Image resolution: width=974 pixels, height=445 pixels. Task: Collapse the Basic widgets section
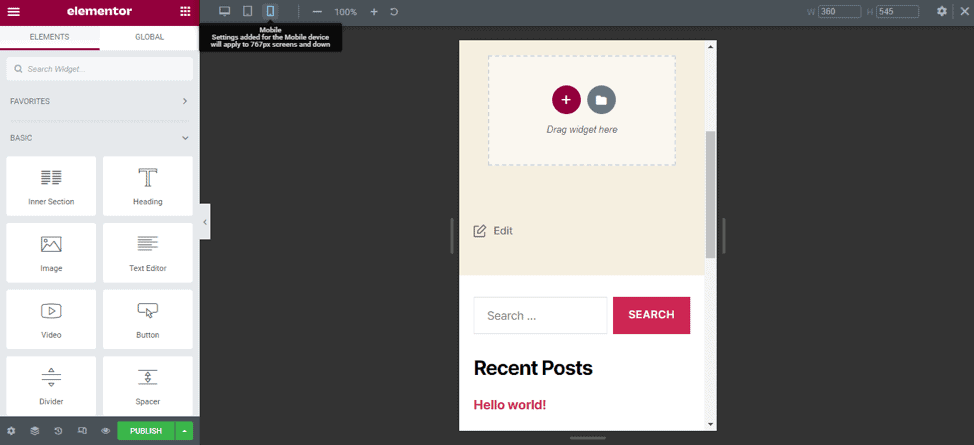(x=185, y=138)
